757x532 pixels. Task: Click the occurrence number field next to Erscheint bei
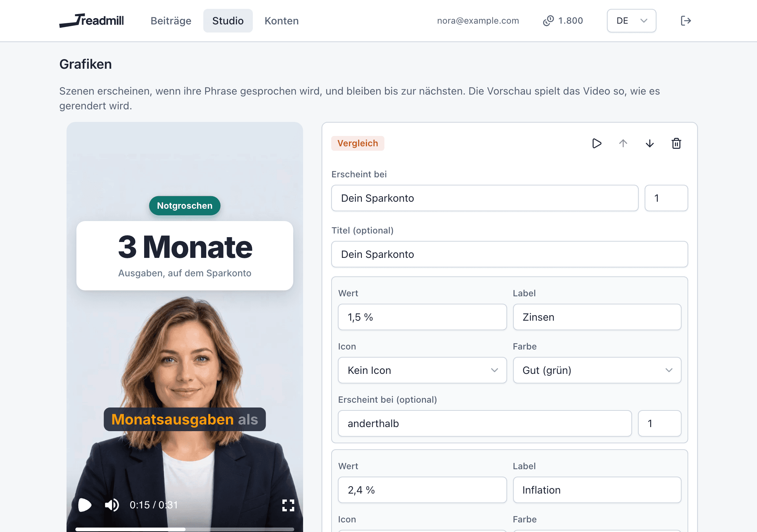[666, 198]
